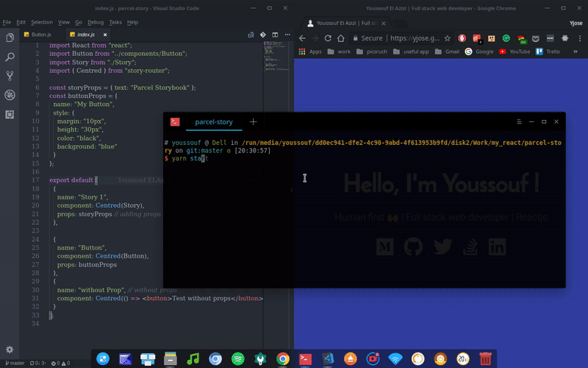Go to Chrome home page
This screenshot has height=368, width=588.
click(x=340, y=38)
